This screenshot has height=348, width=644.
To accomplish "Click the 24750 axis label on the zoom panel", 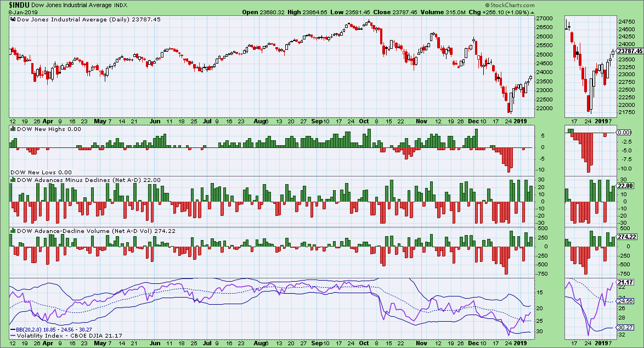I will pos(626,21).
